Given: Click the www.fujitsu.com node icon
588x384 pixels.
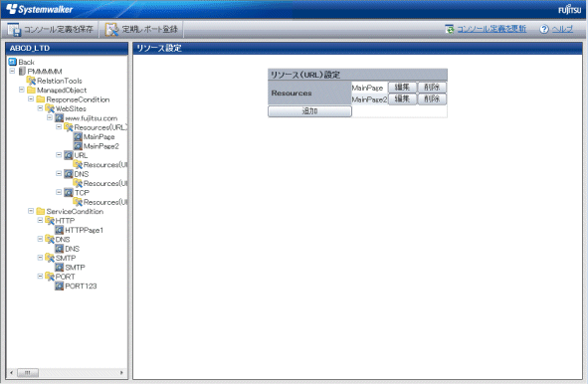Looking at the screenshot, I should click(60, 118).
